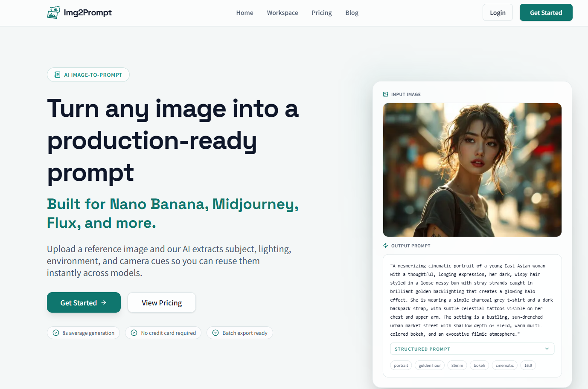Click the View Pricing button

(162, 302)
